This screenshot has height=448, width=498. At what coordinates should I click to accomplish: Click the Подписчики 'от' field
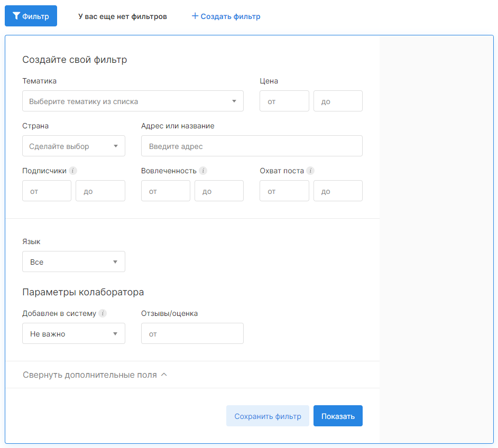coord(47,191)
